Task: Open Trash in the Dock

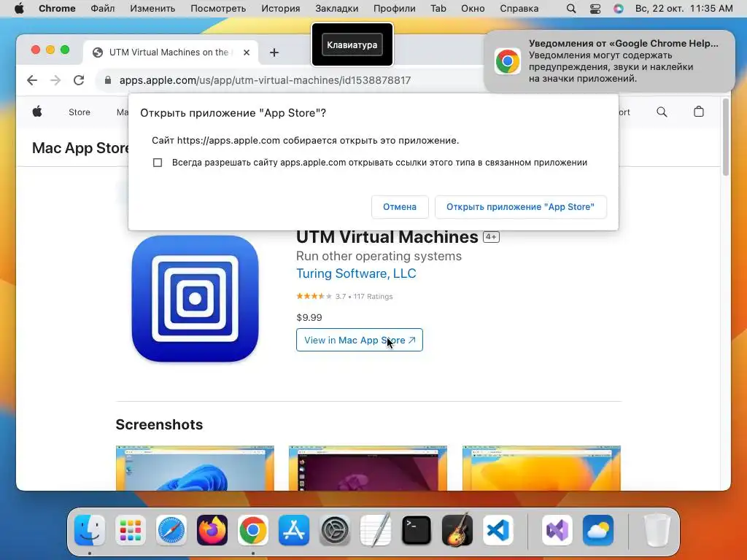Action: (x=657, y=530)
